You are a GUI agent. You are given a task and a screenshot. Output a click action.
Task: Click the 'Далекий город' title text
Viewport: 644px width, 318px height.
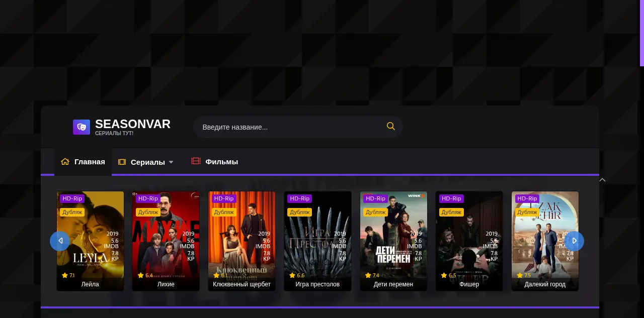coord(545,284)
